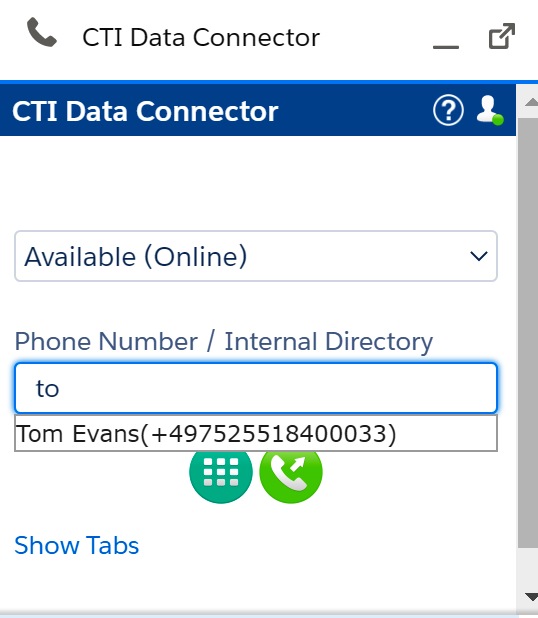Expand the status chevron arrow
The image size is (538, 618).
(479, 257)
